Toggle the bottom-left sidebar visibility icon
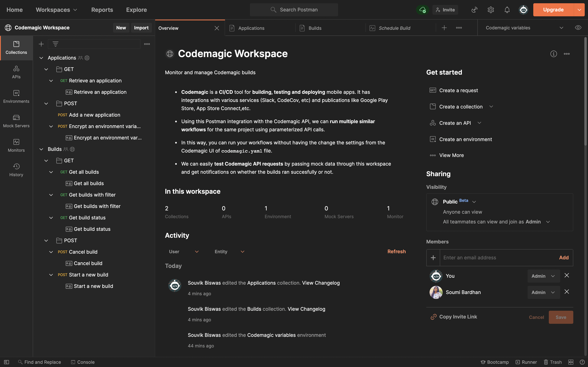 tap(7, 362)
